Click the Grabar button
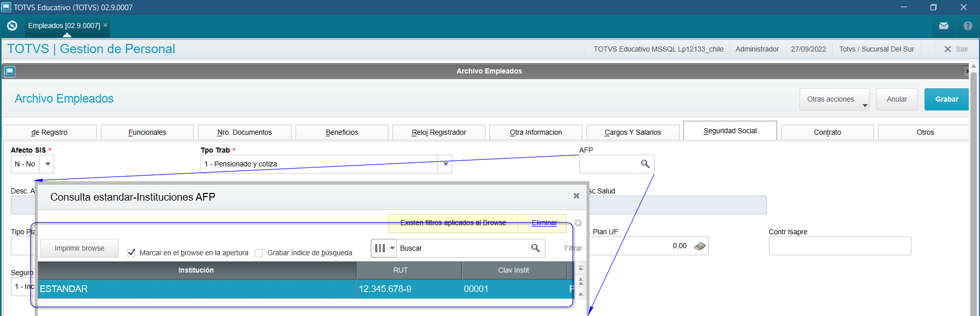980x316 pixels. coord(946,100)
